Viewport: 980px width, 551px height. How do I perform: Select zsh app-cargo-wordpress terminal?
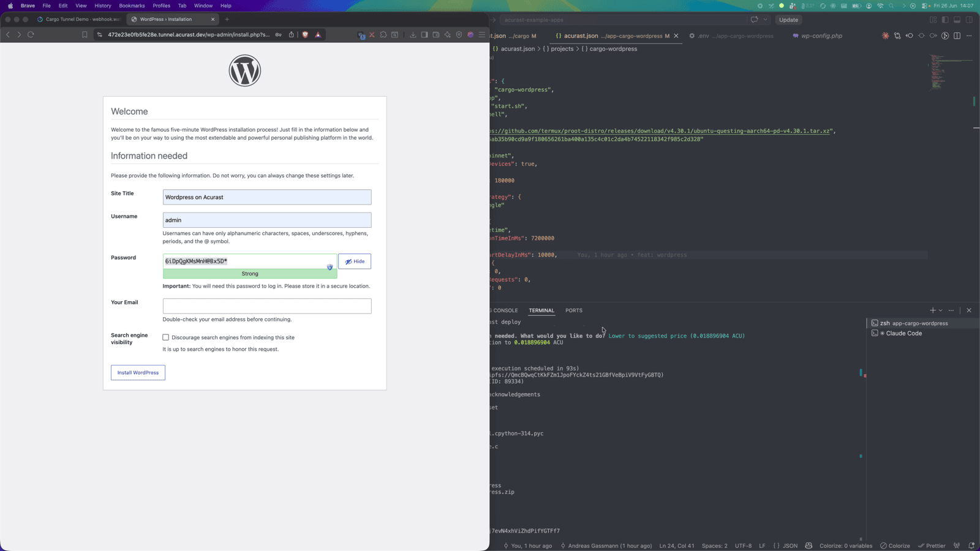[x=922, y=323]
